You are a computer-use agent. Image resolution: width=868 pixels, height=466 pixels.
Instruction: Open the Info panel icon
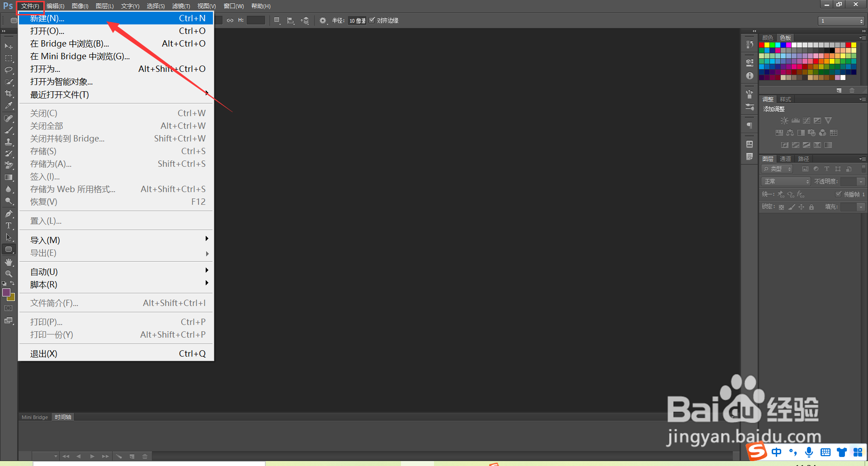click(x=750, y=75)
